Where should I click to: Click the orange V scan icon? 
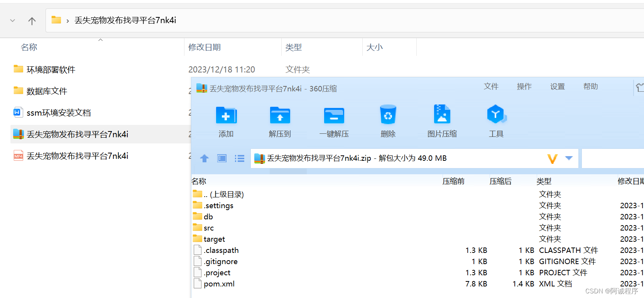(x=553, y=158)
